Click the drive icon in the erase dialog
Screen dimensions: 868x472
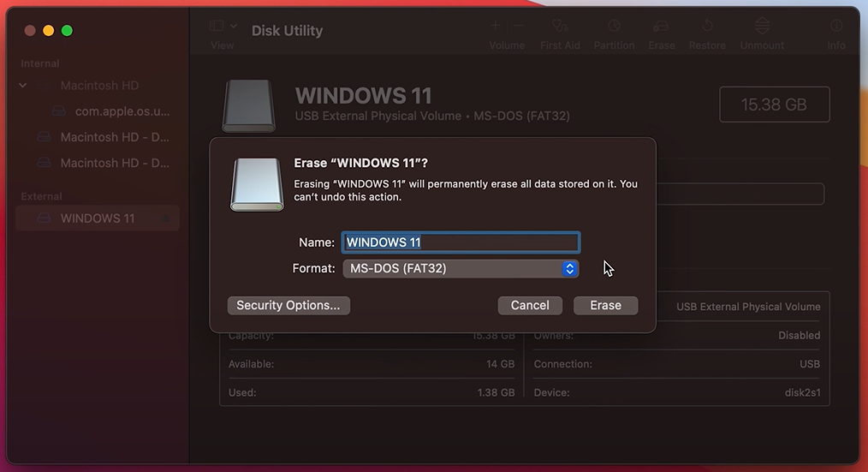[257, 184]
